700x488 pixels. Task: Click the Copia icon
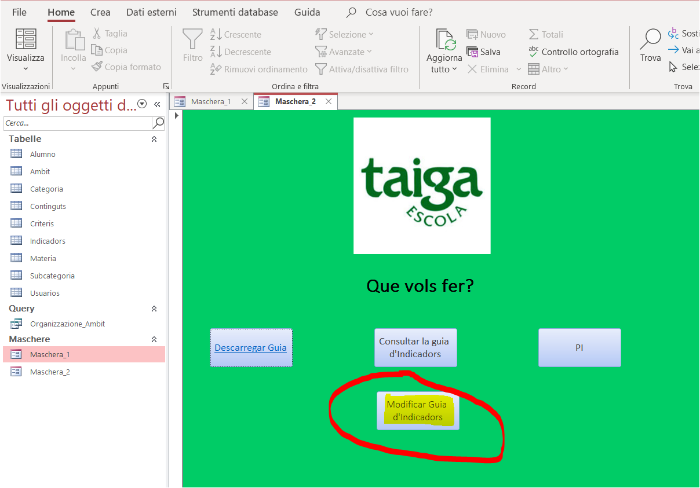point(97,50)
